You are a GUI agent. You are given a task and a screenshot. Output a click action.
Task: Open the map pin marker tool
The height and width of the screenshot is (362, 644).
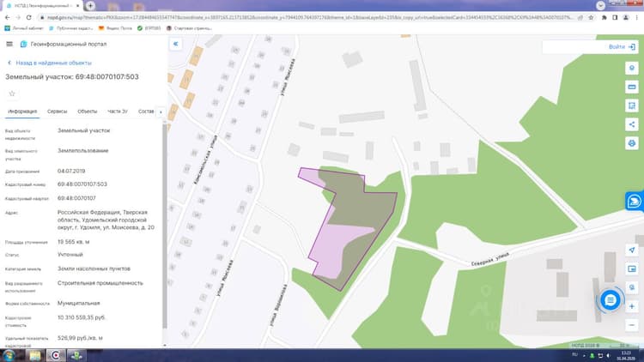(632, 68)
